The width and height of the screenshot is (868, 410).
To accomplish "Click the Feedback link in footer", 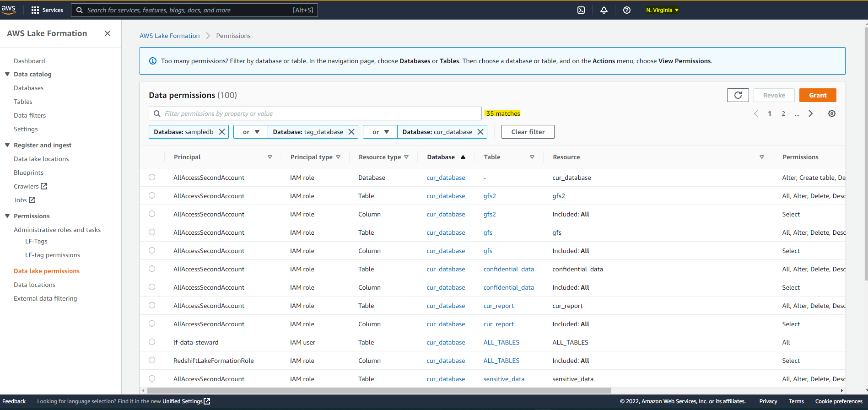I will (14, 401).
